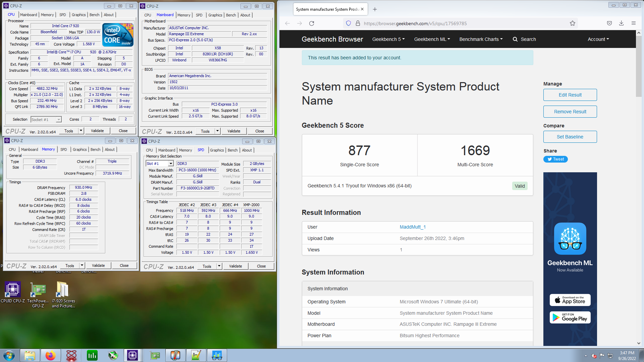Open the Notepad++ taskbar icon
This screenshot has width=644, height=362.
point(196,355)
